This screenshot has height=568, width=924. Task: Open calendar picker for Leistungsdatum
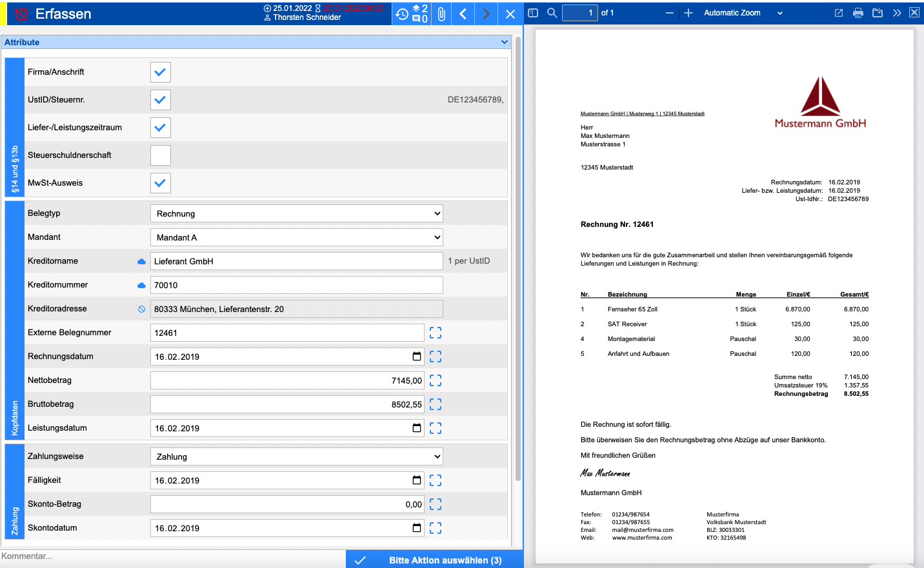point(417,428)
